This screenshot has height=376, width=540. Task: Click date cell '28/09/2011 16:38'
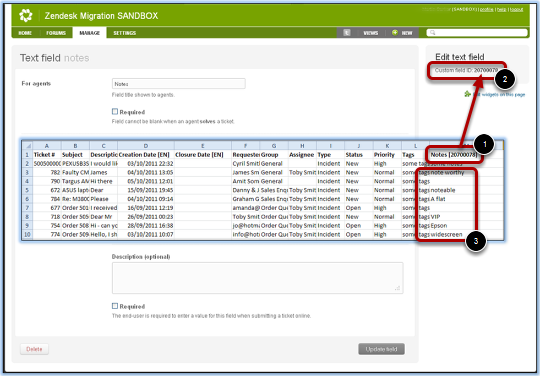coord(146,226)
